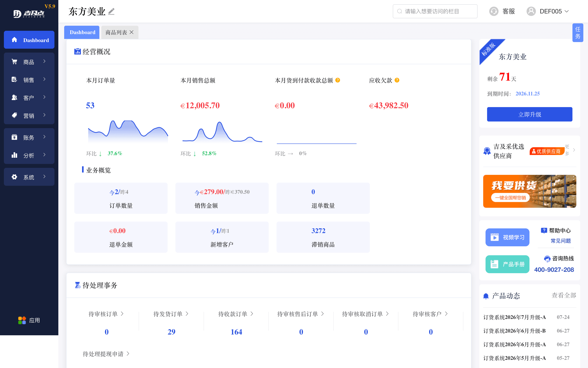
Task: Close the 商品列表 tab
Action: (x=131, y=32)
